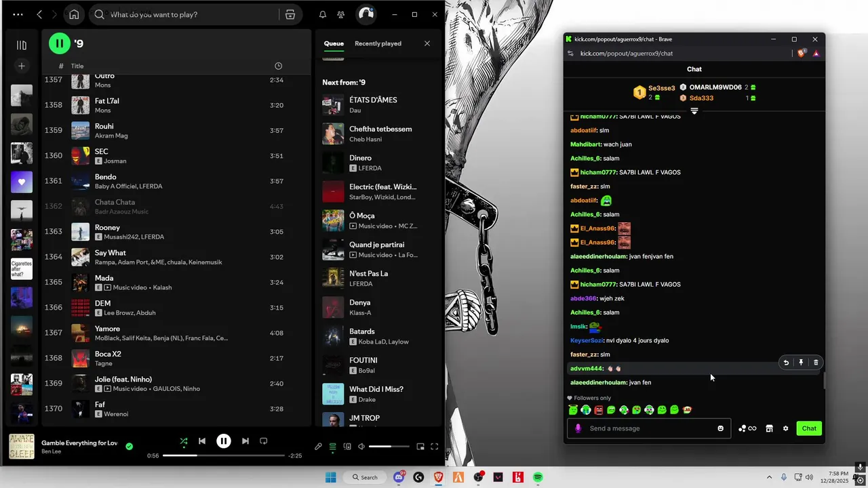
Task: Click the Awake Is the New Sleep cover art
Action: point(22,447)
